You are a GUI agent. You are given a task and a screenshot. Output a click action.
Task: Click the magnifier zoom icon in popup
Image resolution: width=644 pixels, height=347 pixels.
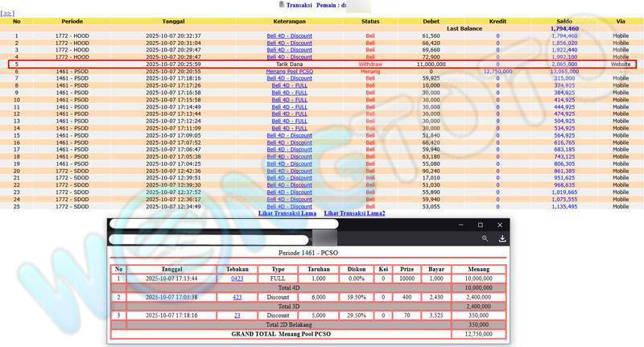(485, 238)
